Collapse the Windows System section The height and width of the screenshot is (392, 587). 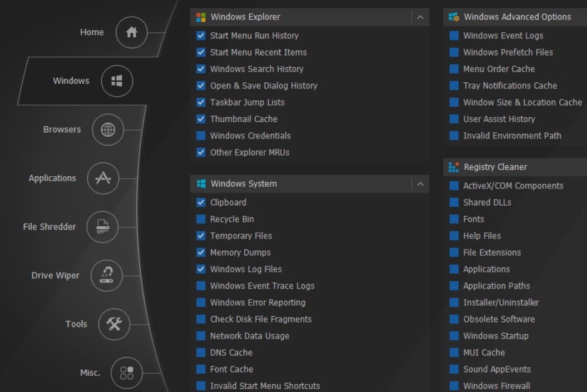(x=421, y=183)
